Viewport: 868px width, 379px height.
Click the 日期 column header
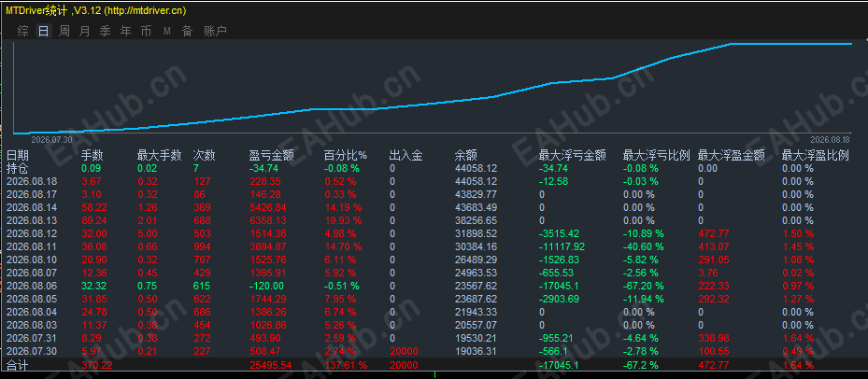tap(17, 156)
